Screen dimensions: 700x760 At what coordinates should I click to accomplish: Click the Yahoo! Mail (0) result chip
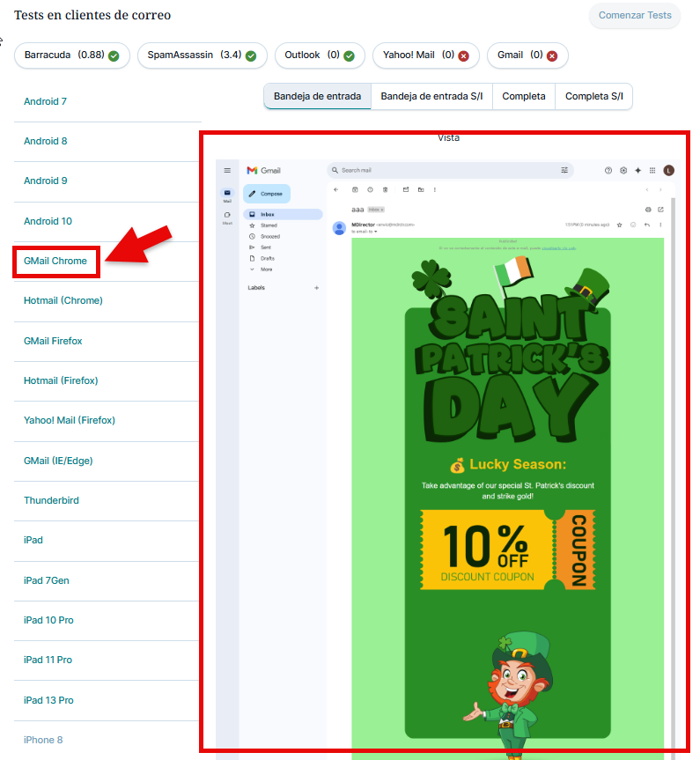click(424, 55)
